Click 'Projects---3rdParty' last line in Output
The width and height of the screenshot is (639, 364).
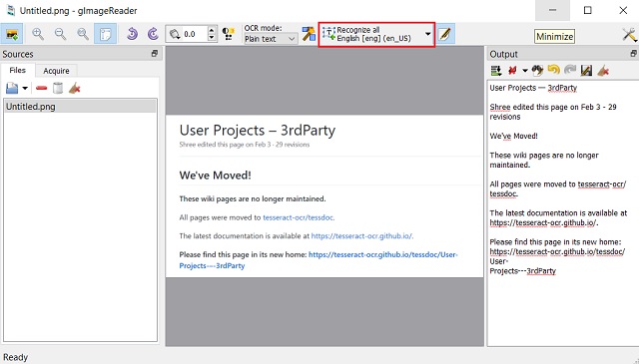522,271
